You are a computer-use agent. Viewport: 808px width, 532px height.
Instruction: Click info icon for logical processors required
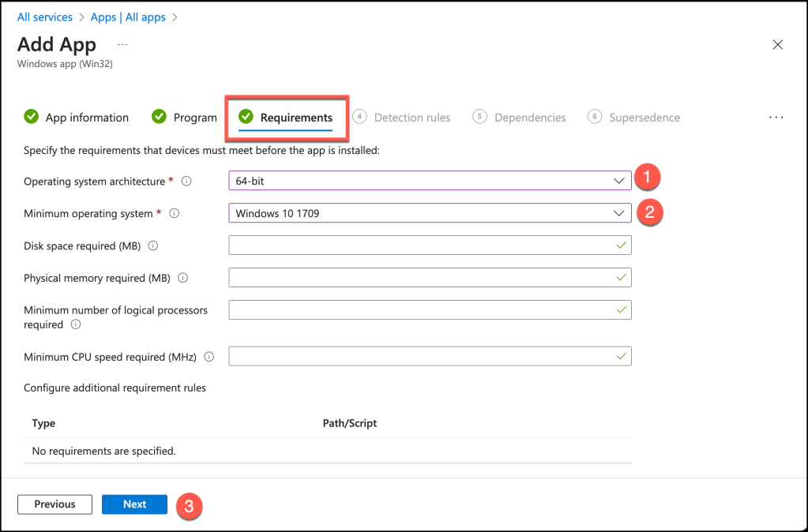coord(76,324)
